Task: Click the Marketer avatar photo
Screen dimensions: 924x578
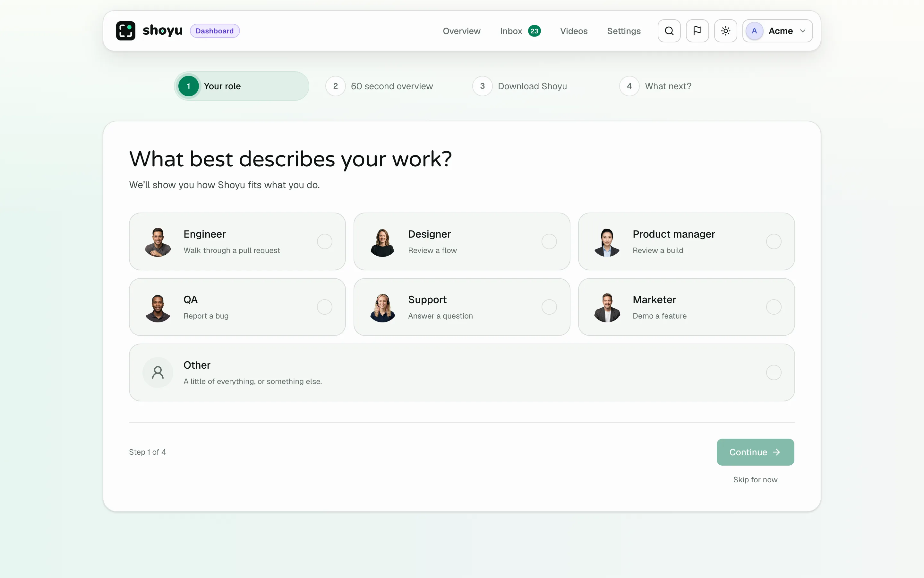Action: pos(607,307)
